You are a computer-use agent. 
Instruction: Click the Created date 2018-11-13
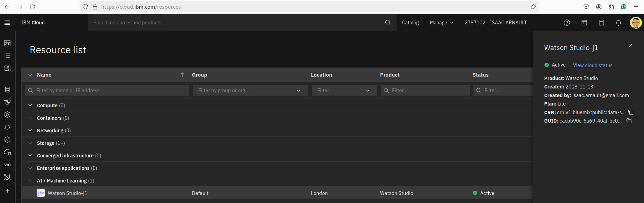[x=579, y=87]
